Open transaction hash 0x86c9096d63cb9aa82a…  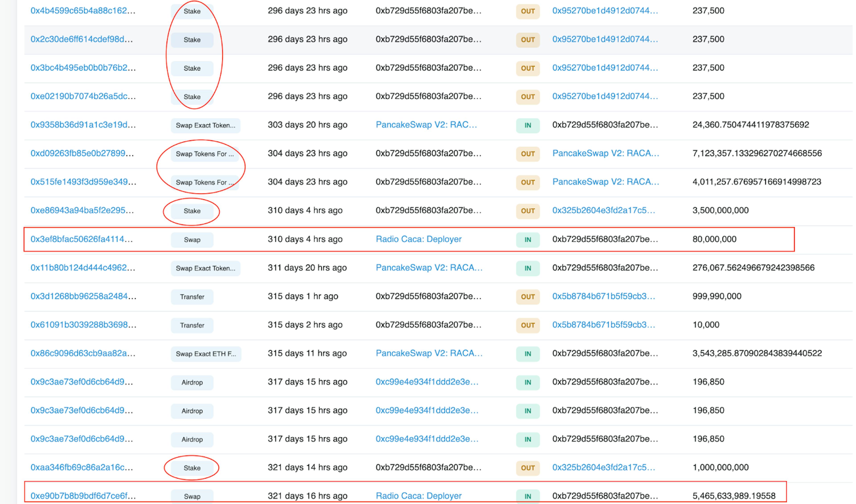coord(83,354)
